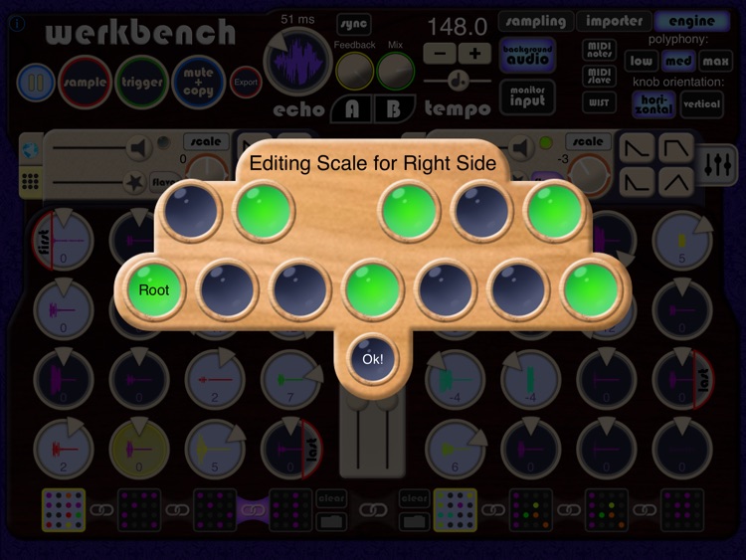Screen dimensions: 746x560
Task: Toggle the WIST button
Action: point(600,102)
